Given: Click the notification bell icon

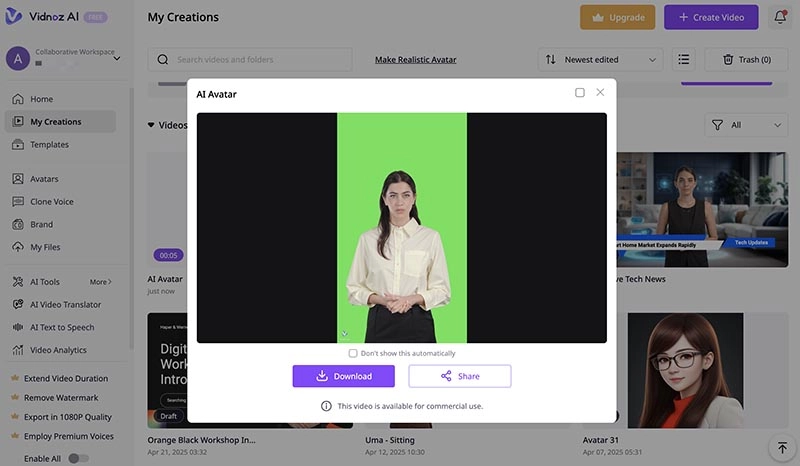Looking at the screenshot, I should (x=780, y=17).
